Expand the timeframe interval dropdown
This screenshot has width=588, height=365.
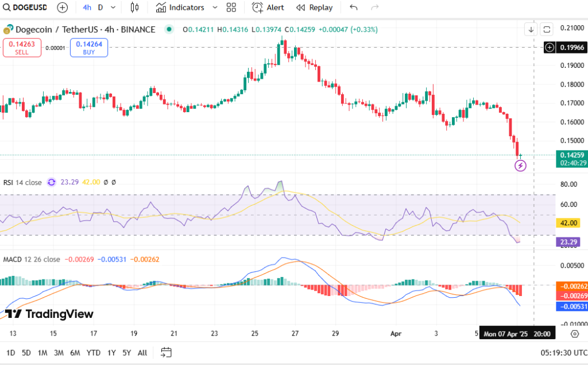click(x=113, y=7)
